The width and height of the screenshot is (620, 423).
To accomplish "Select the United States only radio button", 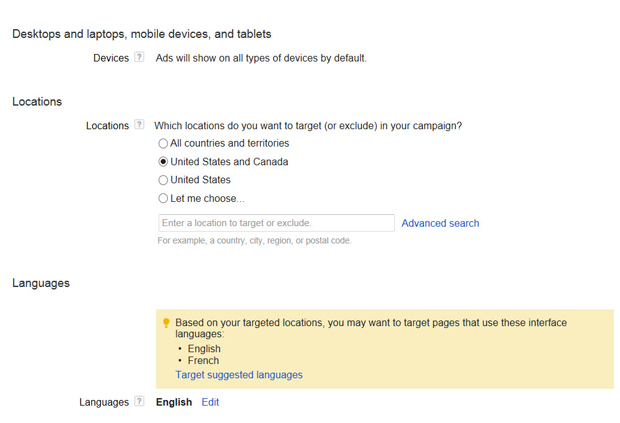I will pyautogui.click(x=163, y=180).
